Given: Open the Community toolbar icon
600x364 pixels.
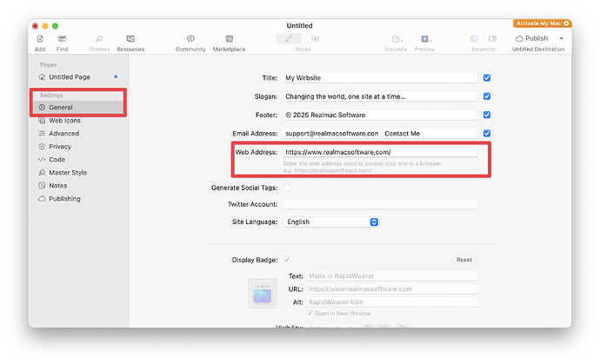Looking at the screenshot, I should [190, 38].
